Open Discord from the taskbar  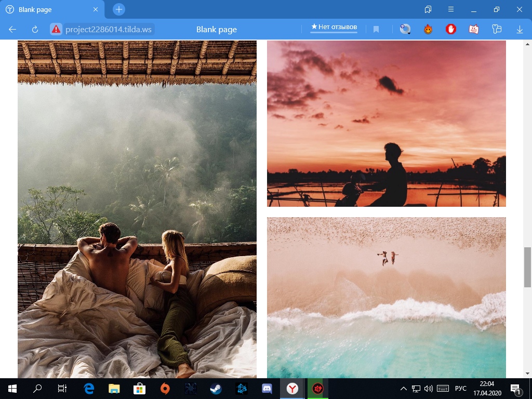267,389
